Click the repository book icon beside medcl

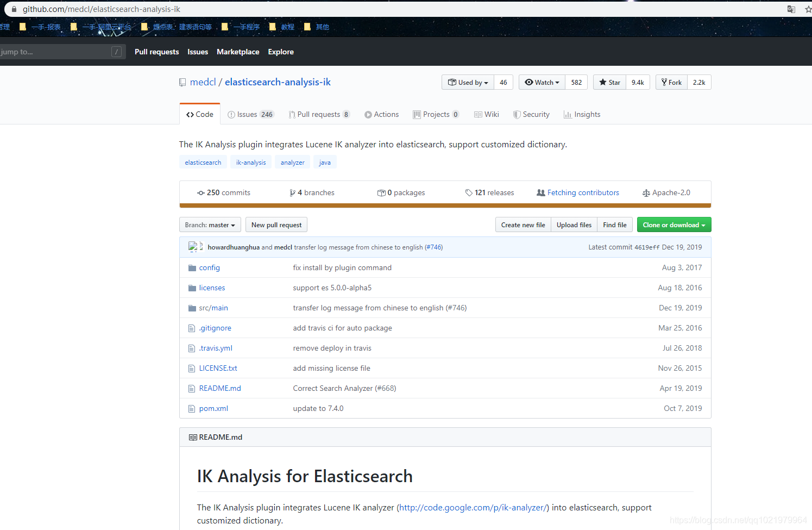182,83
